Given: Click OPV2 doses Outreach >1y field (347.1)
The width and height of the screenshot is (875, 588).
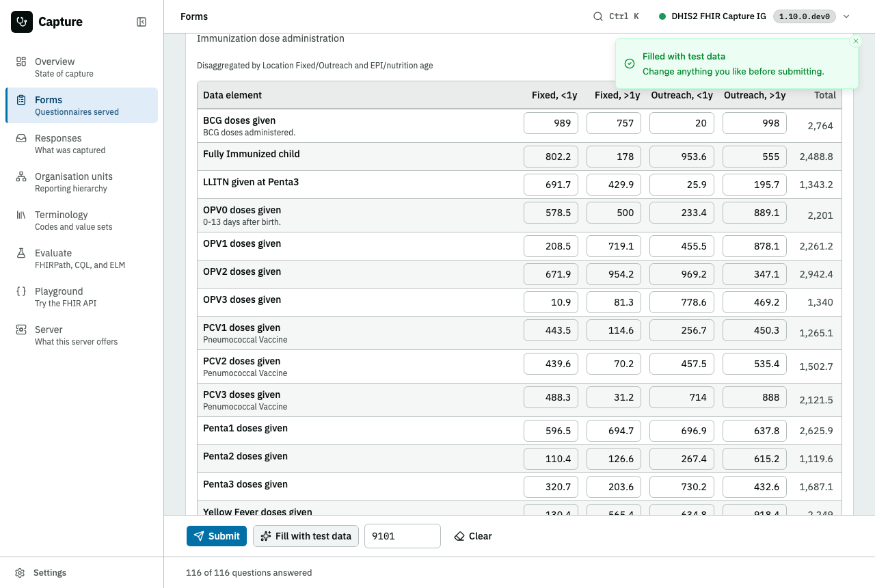Looking at the screenshot, I should 754,274.
